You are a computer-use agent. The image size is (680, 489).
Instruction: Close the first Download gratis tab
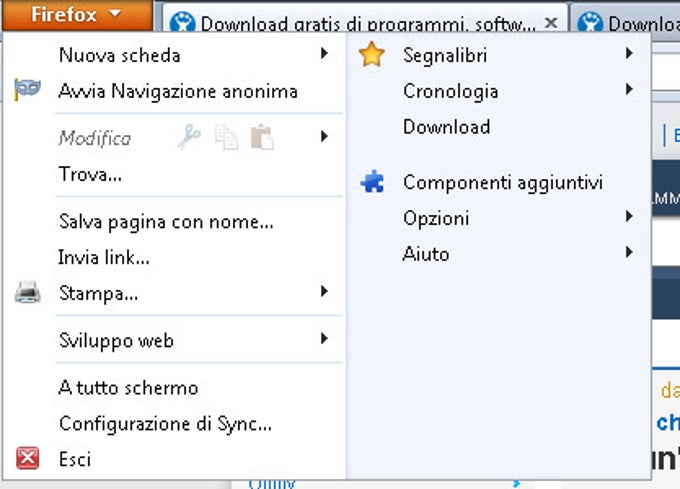(551, 23)
